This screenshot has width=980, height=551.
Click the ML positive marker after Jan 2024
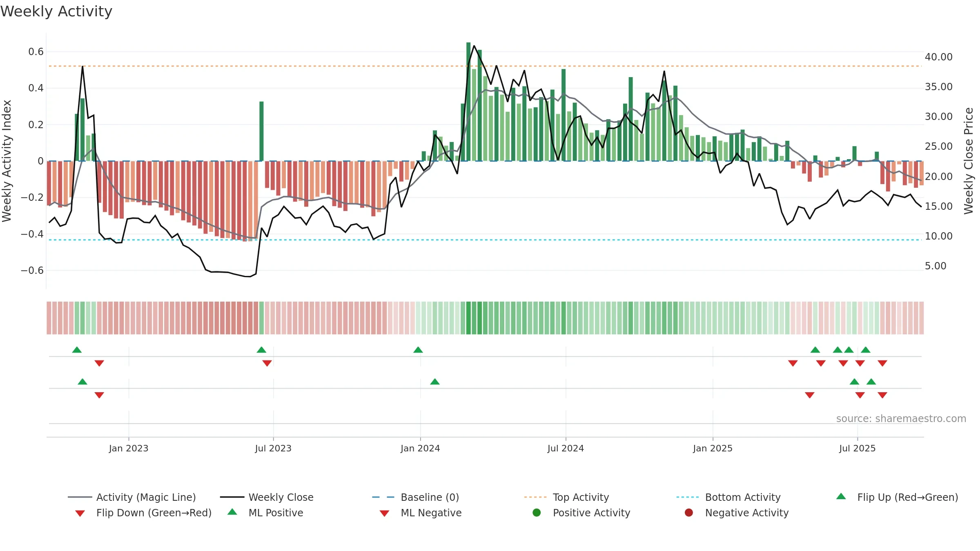point(435,382)
